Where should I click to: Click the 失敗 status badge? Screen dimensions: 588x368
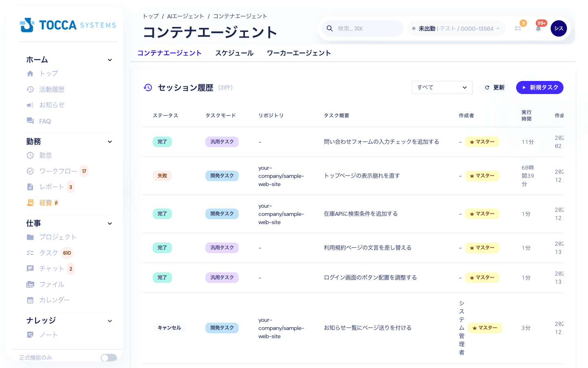(x=163, y=176)
